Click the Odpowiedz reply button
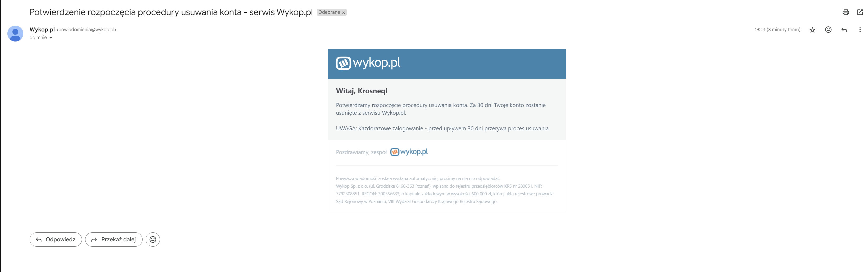The image size is (868, 272). point(56,239)
